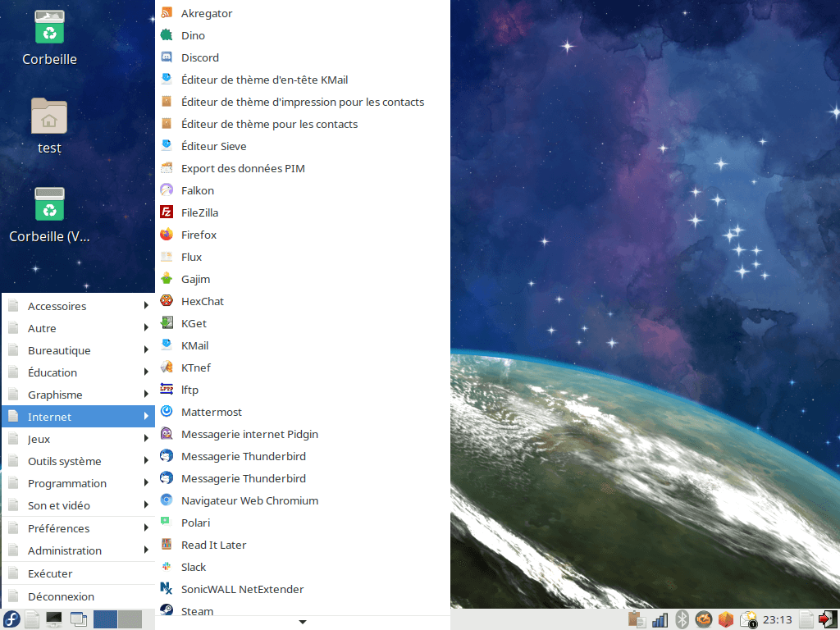840x630 pixels.
Task: Open the Bureautique category
Action: [x=78, y=350]
